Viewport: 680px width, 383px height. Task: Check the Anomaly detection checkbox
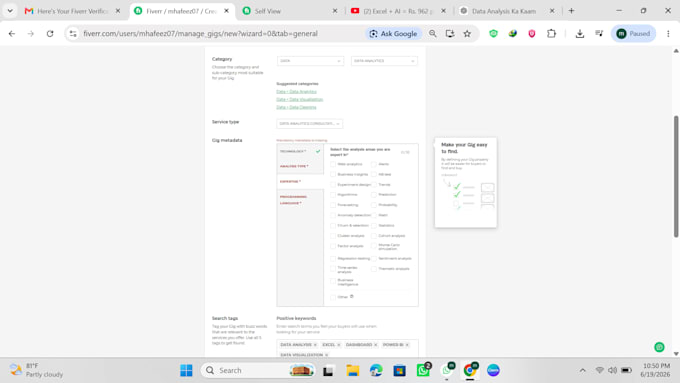(x=333, y=215)
